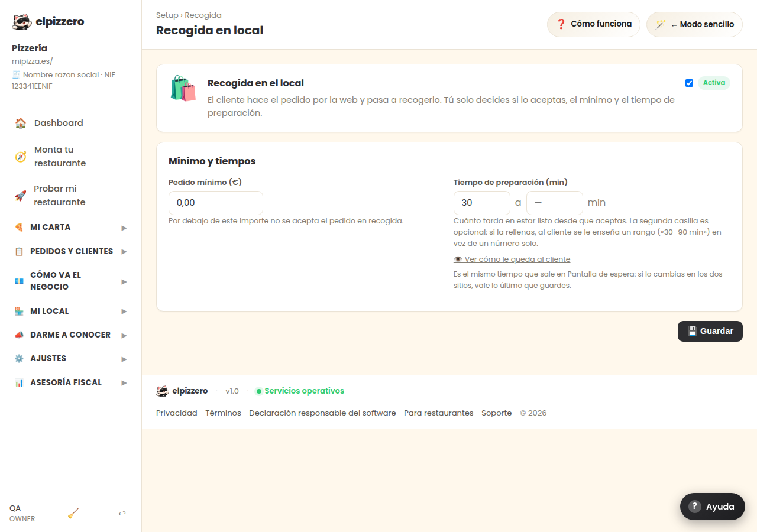Click the shop icon beside MI LOCAL
757x532 pixels.
tap(19, 311)
